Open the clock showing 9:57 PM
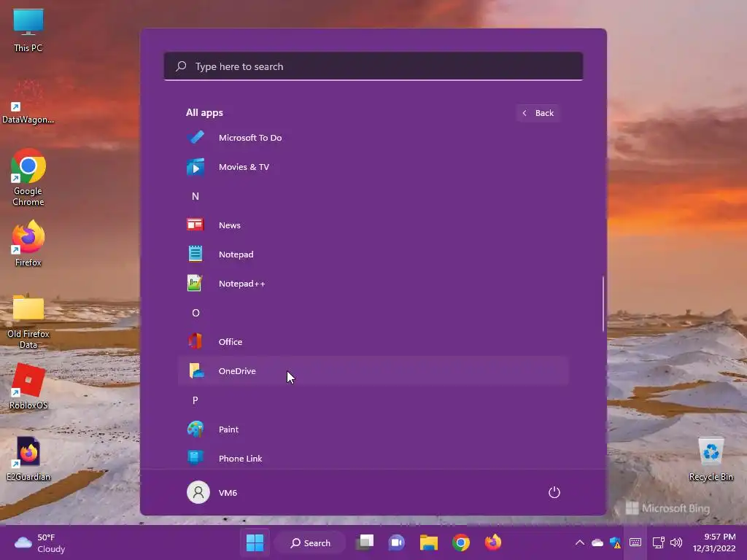 click(x=714, y=542)
